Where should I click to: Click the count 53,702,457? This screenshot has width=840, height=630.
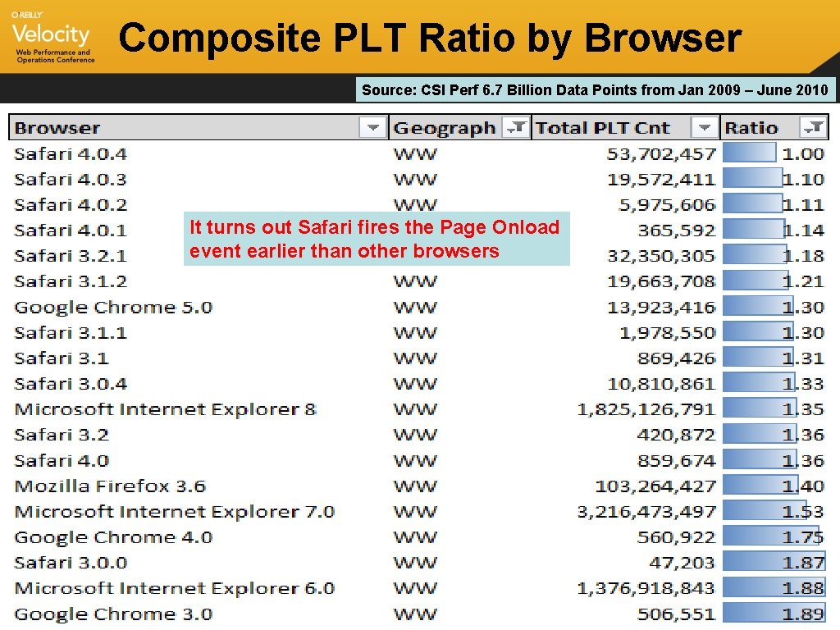pos(662,155)
